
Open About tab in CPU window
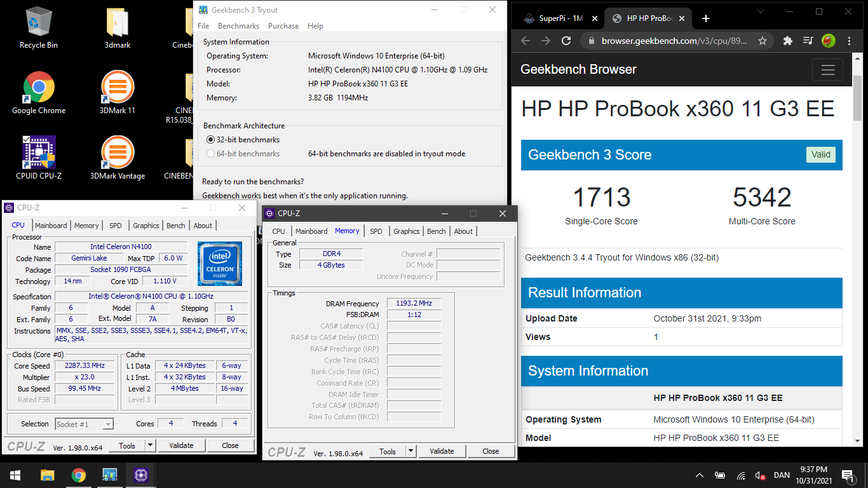(x=203, y=226)
